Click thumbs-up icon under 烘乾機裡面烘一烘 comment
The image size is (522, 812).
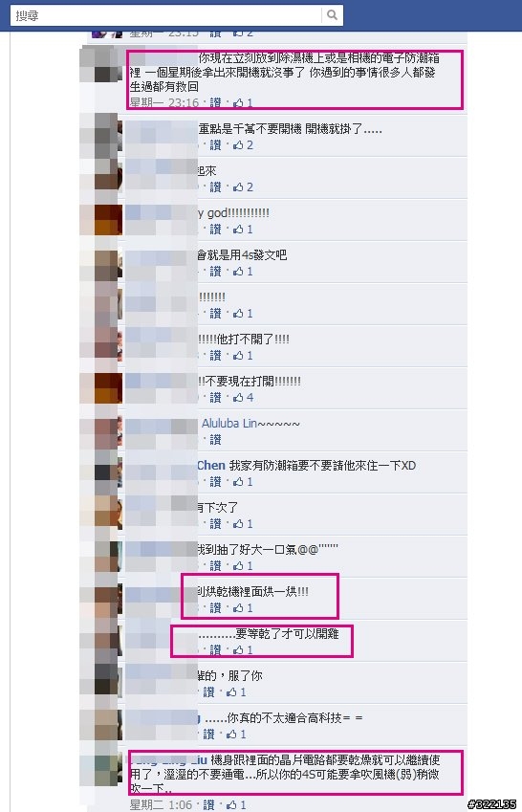(238, 608)
